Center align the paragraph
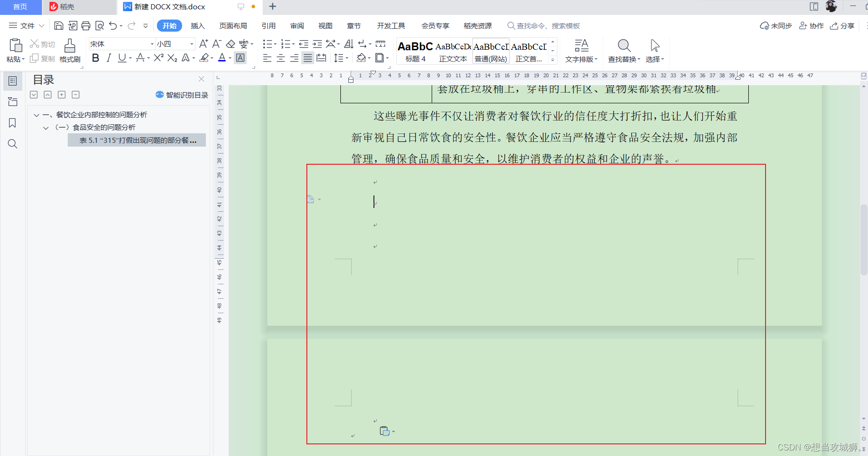868x456 pixels. [281, 58]
